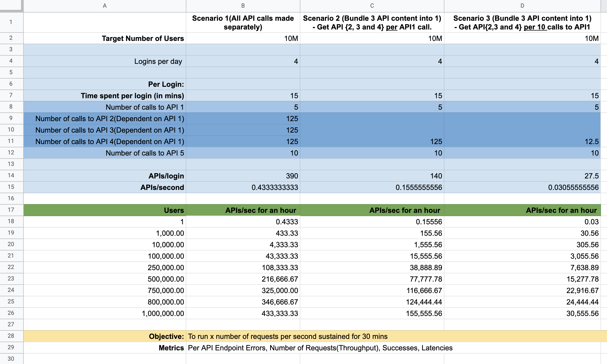Select row 17 header
The height and width of the screenshot is (364, 607).
(11, 210)
